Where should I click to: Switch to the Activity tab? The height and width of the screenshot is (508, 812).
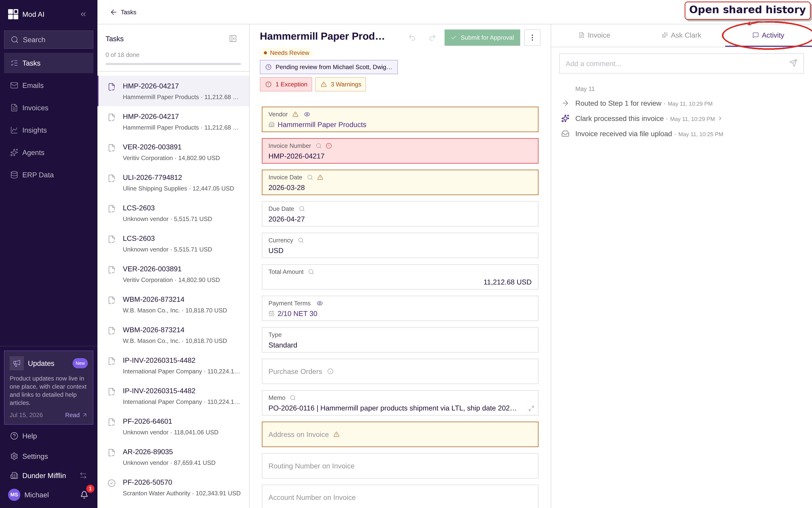(768, 35)
